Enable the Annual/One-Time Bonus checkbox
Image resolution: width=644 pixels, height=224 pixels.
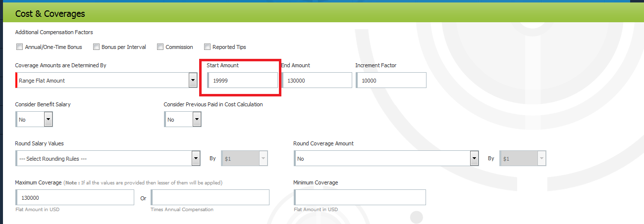pos(20,47)
